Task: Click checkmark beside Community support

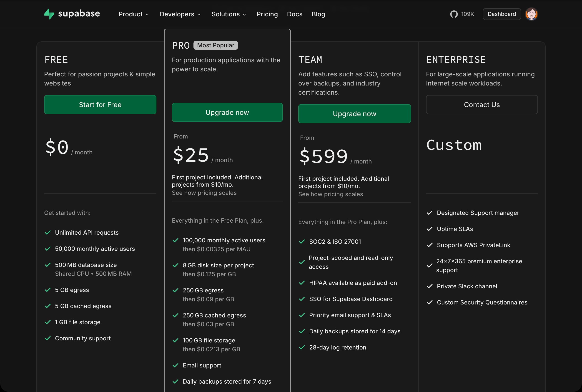Action: (x=48, y=338)
